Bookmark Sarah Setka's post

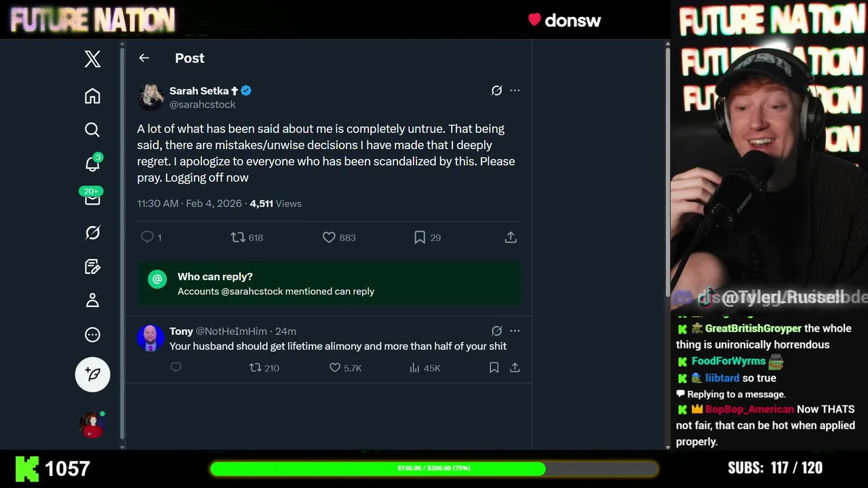(x=420, y=237)
